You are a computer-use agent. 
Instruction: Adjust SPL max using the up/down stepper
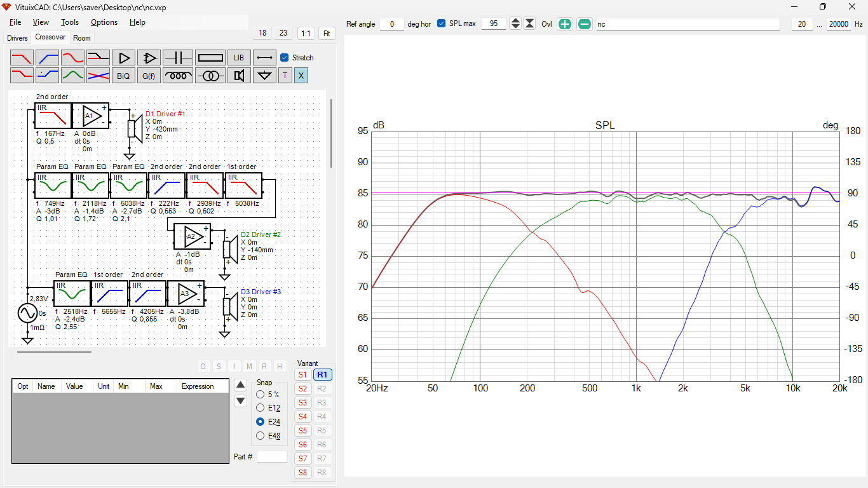[x=515, y=24]
